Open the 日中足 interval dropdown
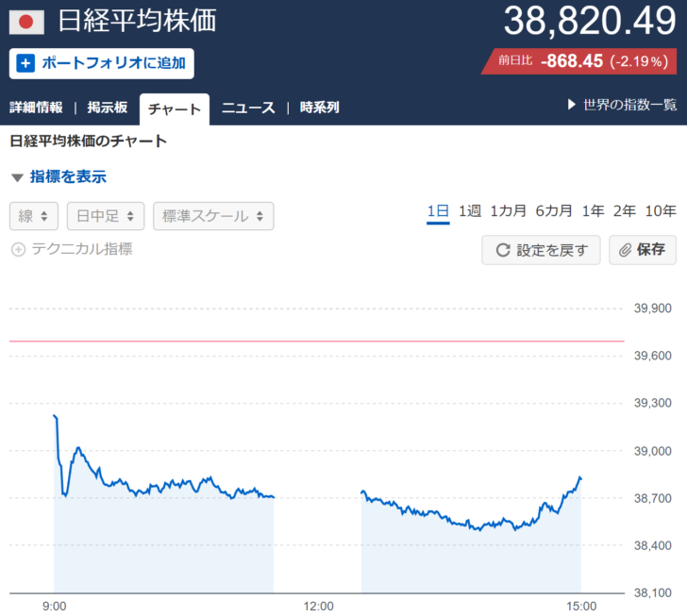687x616 pixels. pos(105,216)
